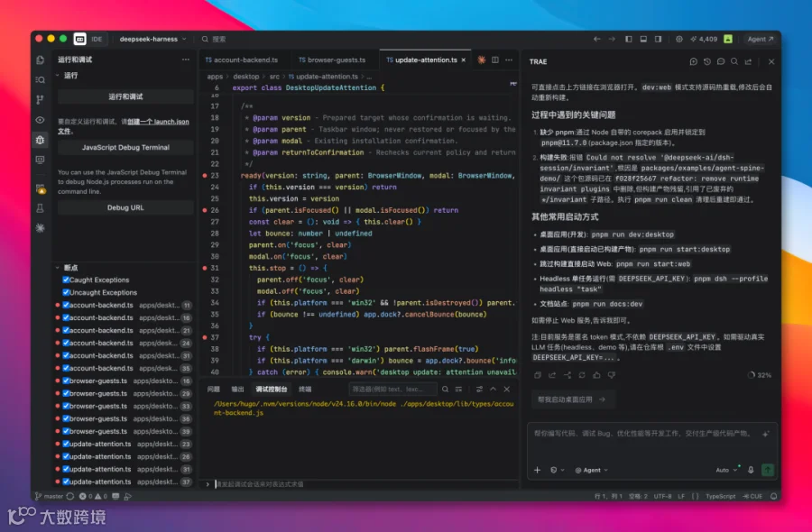Screen dimensions: 812x532
Task: Open the Source Control branch view
Action: pos(40,99)
